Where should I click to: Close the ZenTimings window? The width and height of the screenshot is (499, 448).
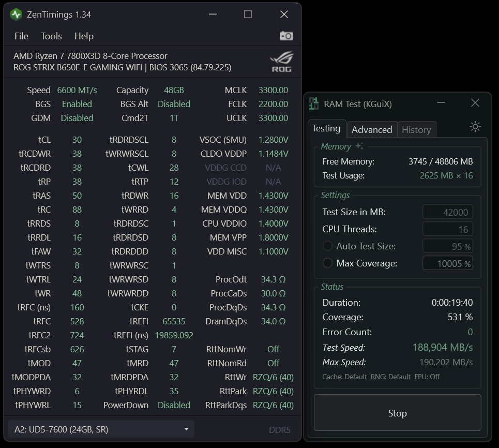[x=284, y=14]
